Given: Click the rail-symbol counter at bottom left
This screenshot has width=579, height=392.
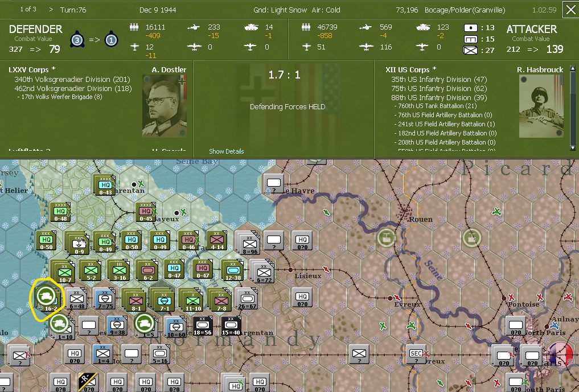Looking at the screenshot, I should pos(87,381).
